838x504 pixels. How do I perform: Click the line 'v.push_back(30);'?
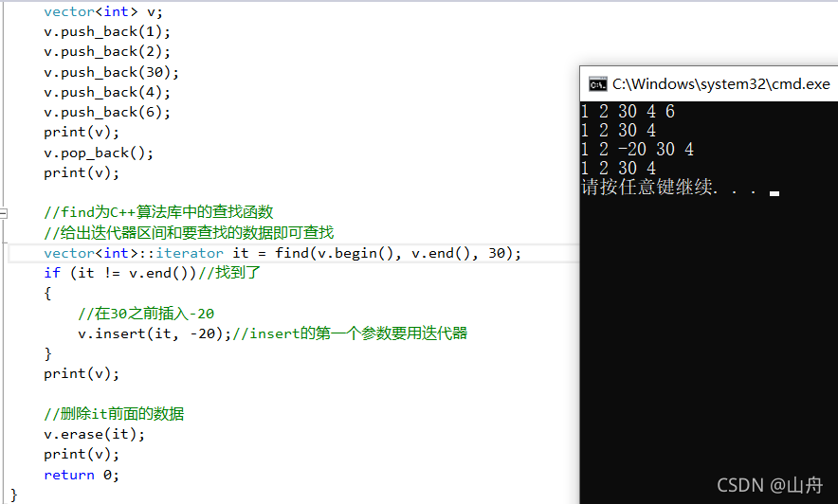[x=111, y=72]
